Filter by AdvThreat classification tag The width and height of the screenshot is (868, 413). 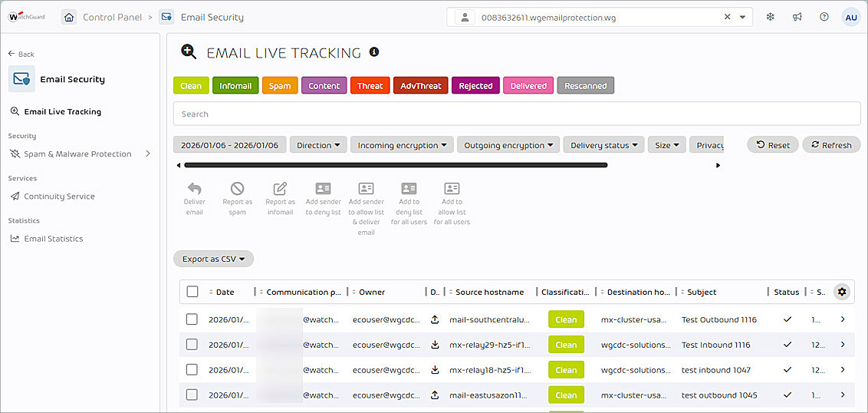tap(421, 86)
